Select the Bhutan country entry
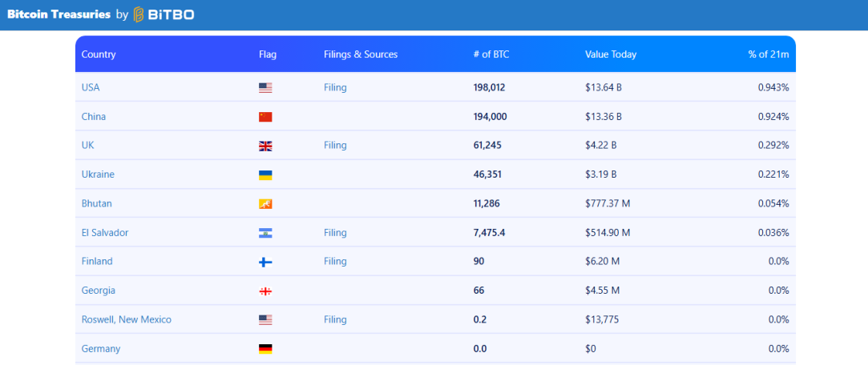The height and width of the screenshot is (365, 868). point(96,203)
